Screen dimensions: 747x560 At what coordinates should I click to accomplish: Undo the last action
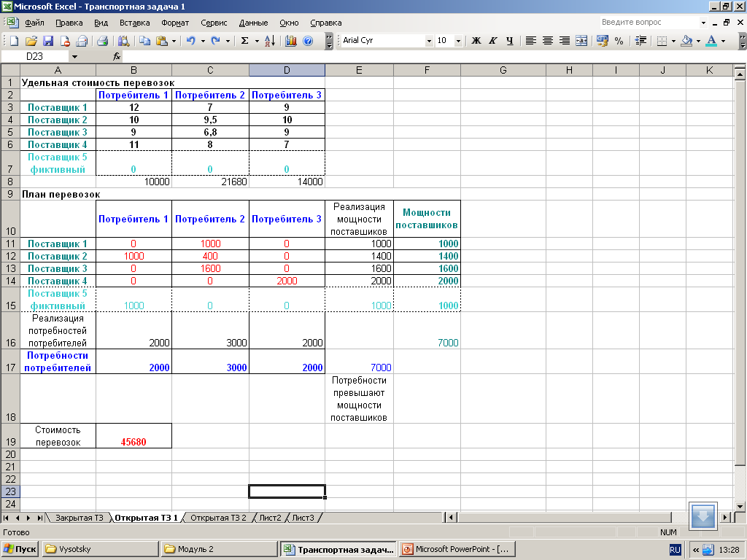[x=191, y=41]
